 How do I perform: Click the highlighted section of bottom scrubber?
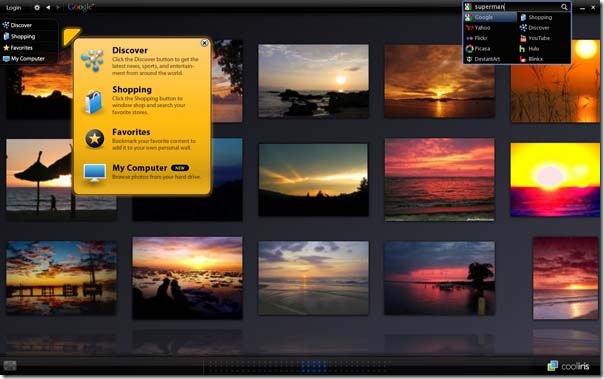point(314,367)
